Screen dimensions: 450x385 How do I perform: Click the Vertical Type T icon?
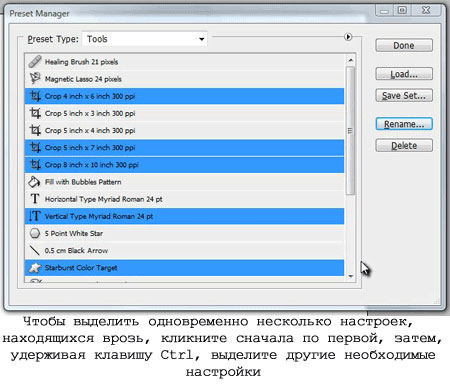tap(34, 216)
